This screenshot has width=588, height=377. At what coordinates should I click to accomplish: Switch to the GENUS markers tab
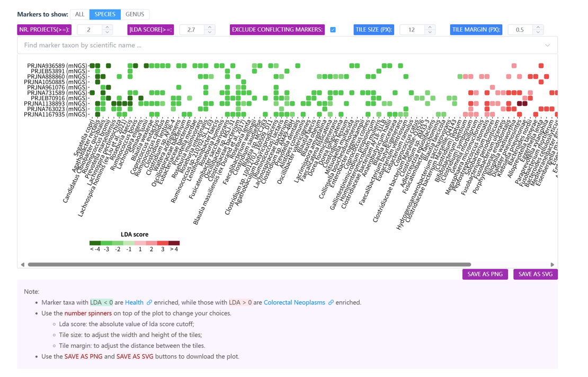pyautogui.click(x=135, y=14)
